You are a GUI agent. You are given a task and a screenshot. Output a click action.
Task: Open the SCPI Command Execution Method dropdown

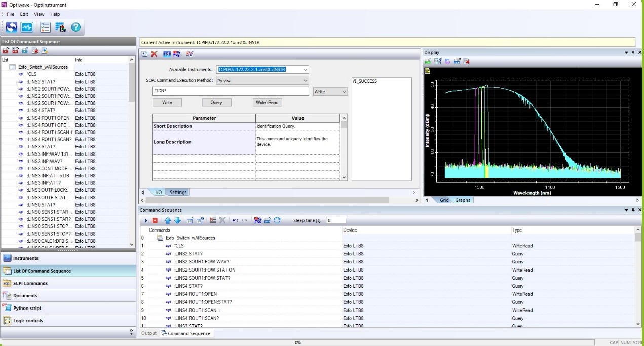[306, 80]
